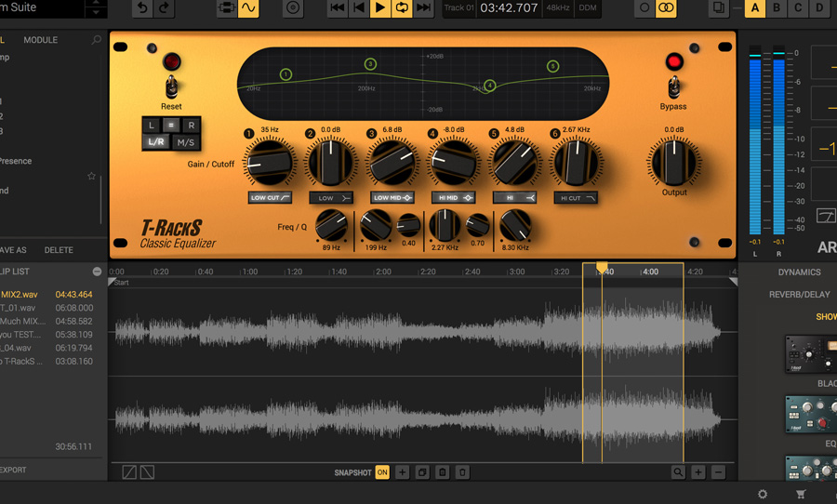Click the band 4 -8.0 dB gain knob
Viewport: 837px width, 504px height.
tap(453, 163)
